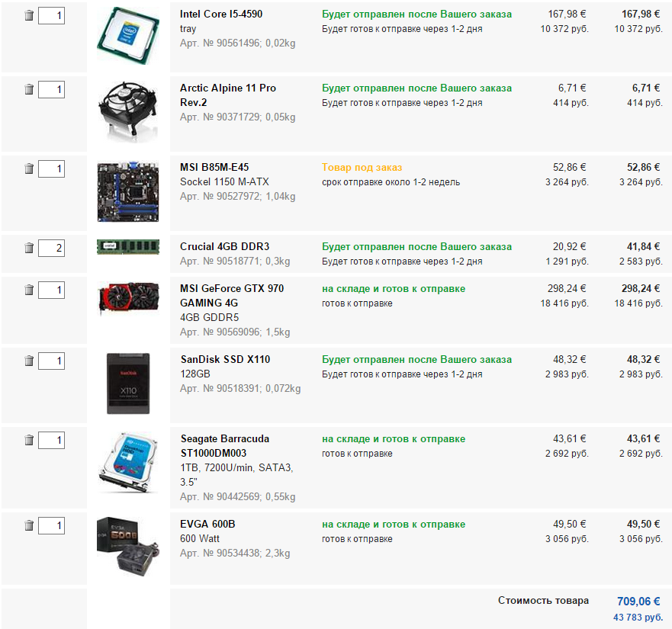Screen dimensions: 672x629
Task: Click total cost 709,06 € value
Action: tap(638, 602)
